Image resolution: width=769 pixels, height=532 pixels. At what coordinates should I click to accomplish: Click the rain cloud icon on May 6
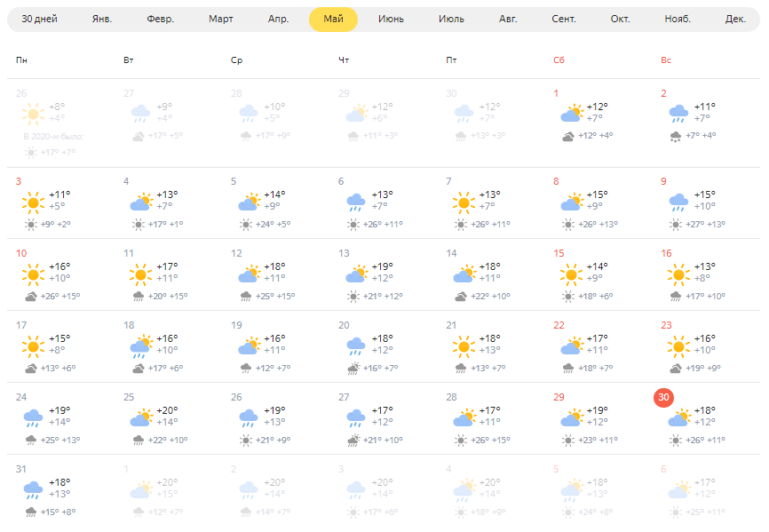point(355,202)
